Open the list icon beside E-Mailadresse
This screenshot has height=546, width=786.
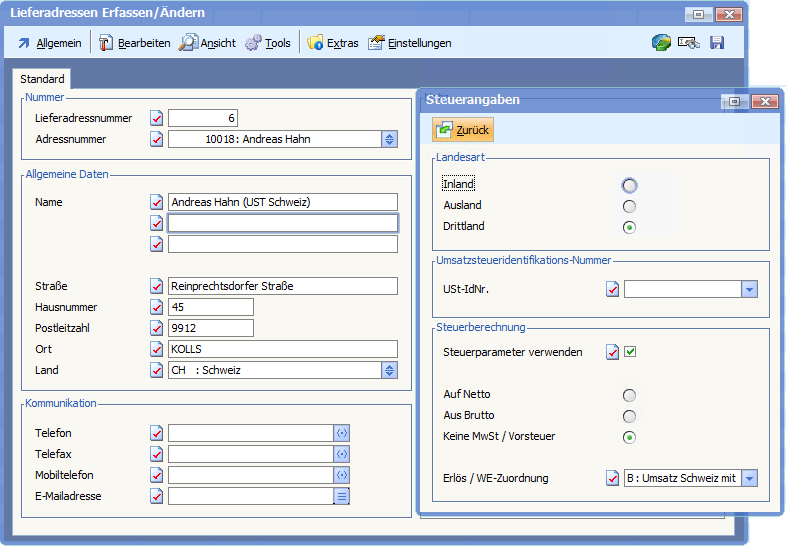click(x=341, y=496)
